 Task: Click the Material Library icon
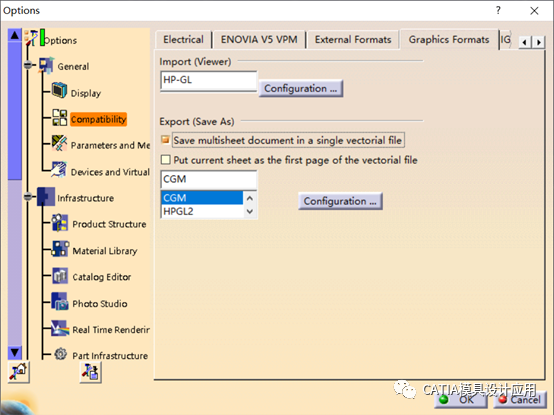click(60, 249)
